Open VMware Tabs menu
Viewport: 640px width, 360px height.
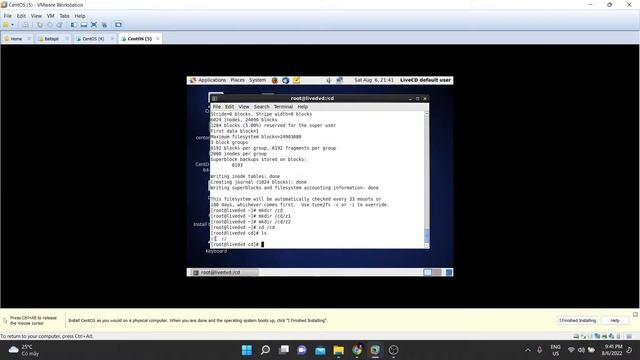pos(64,16)
